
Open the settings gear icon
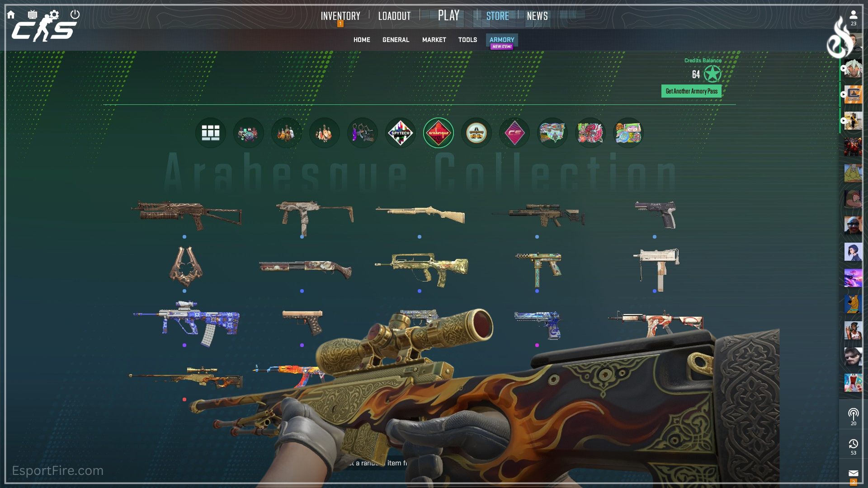click(54, 14)
